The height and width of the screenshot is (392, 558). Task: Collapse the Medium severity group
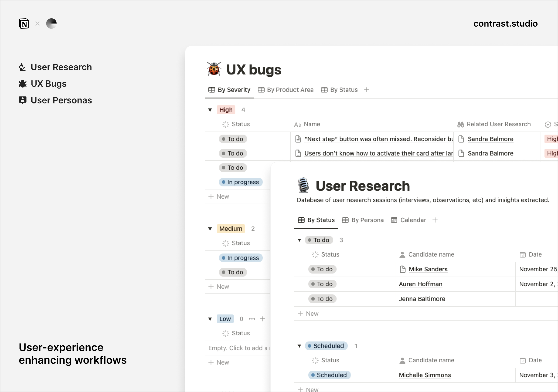coord(210,229)
